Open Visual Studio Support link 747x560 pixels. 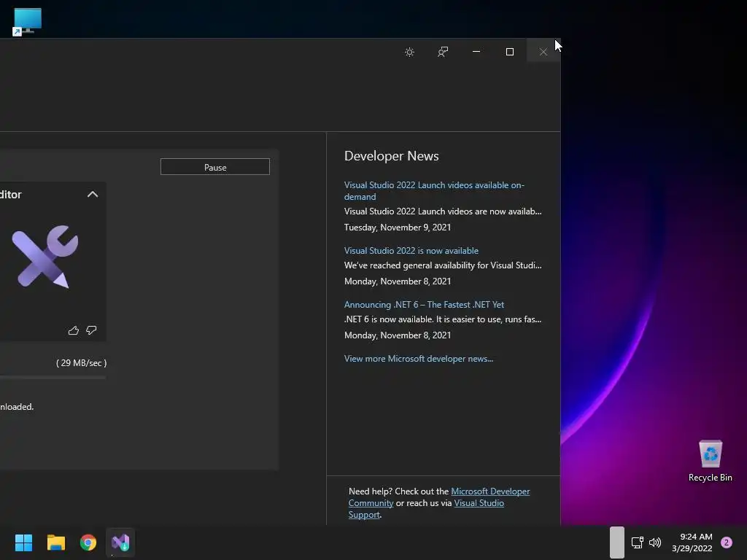click(x=426, y=508)
